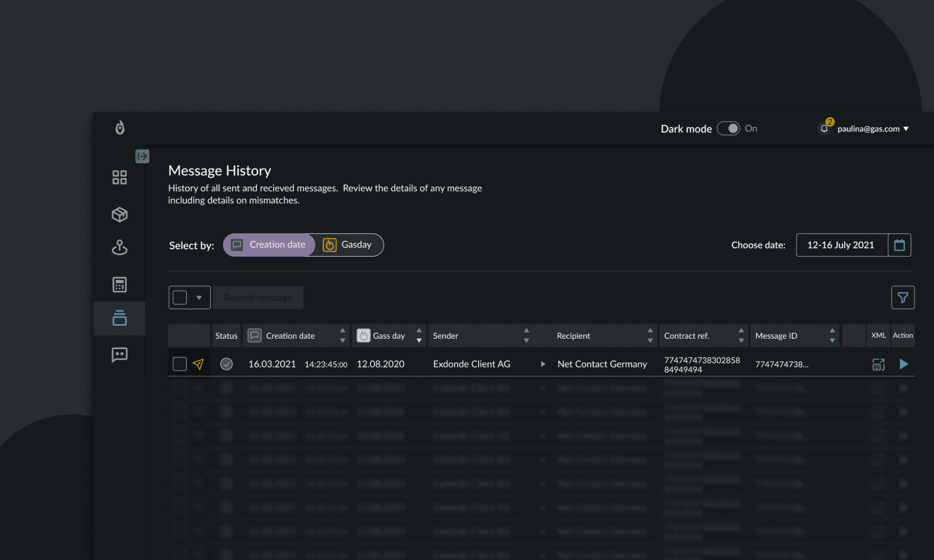Click the action play arrow in first row

coord(903,364)
